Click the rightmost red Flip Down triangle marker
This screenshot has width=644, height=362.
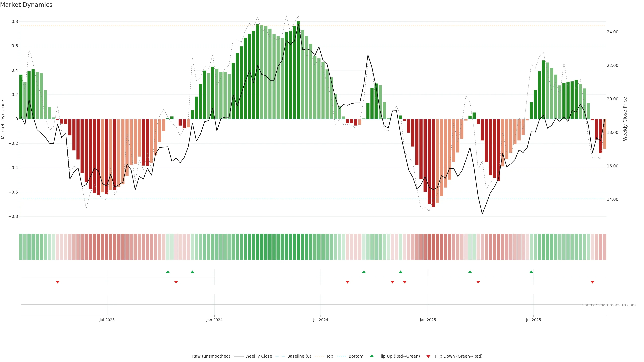point(592,282)
